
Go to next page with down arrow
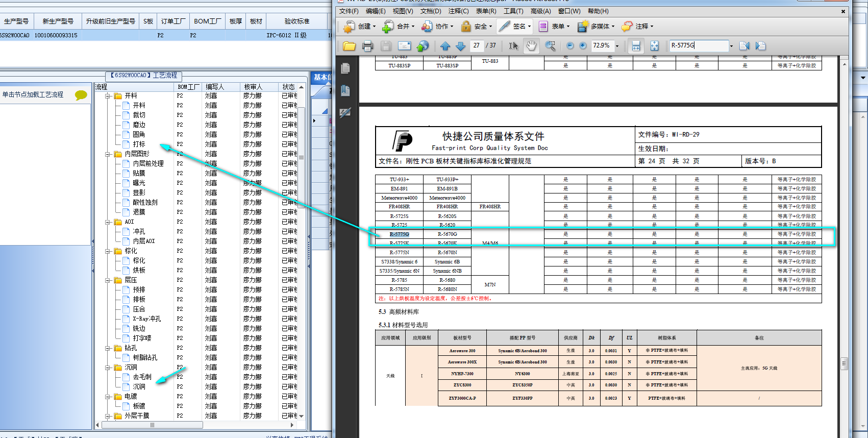[460, 46]
